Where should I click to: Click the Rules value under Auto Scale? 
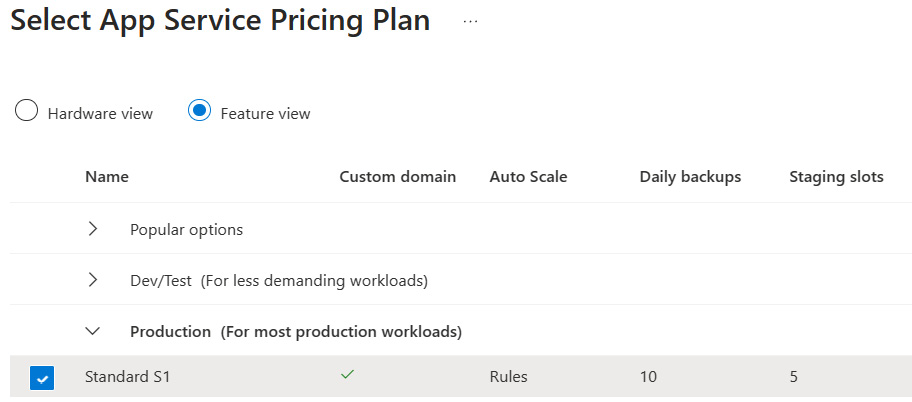pos(508,377)
